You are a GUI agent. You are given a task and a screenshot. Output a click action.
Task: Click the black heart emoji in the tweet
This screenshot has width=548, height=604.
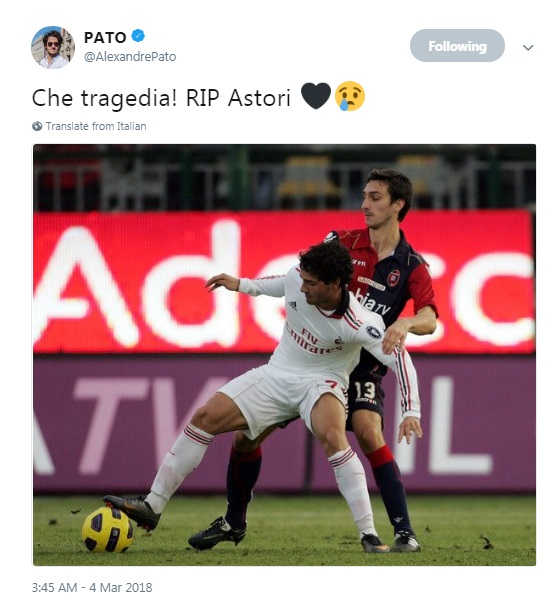316,96
